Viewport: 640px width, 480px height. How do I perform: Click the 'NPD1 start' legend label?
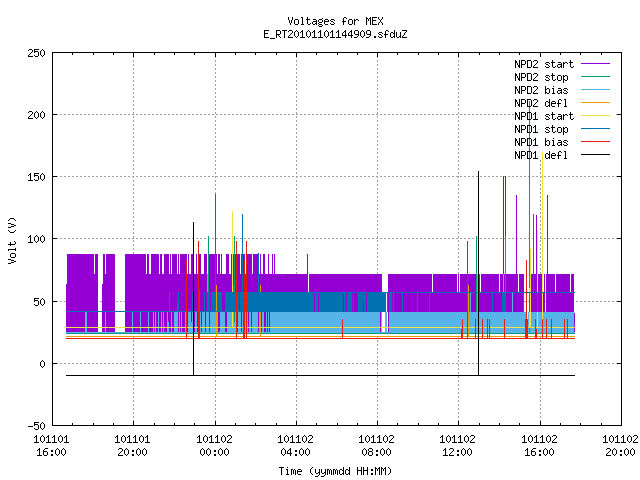click(544, 116)
